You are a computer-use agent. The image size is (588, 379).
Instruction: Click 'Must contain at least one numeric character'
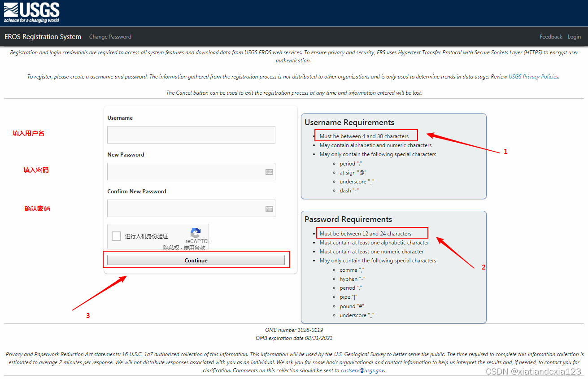point(372,252)
